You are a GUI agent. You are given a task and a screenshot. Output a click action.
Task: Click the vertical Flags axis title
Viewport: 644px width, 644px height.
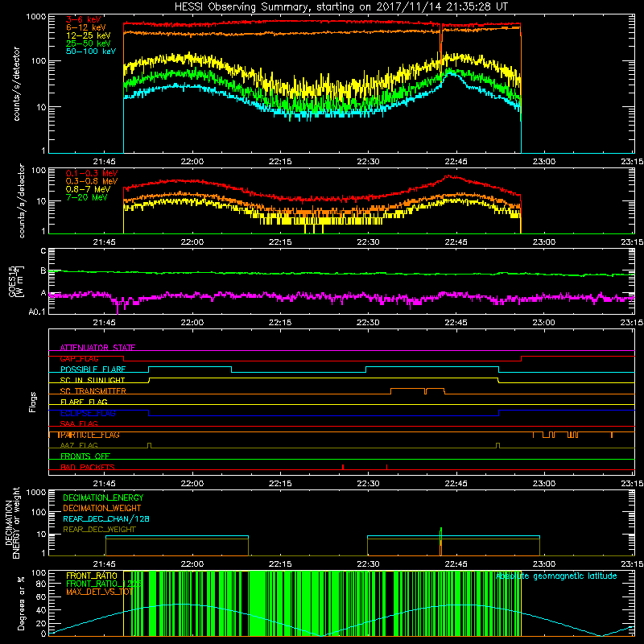(x=33, y=402)
